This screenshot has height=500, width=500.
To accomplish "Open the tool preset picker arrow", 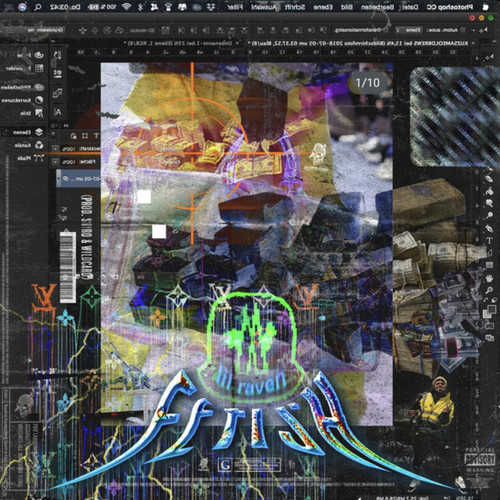I will (474, 30).
